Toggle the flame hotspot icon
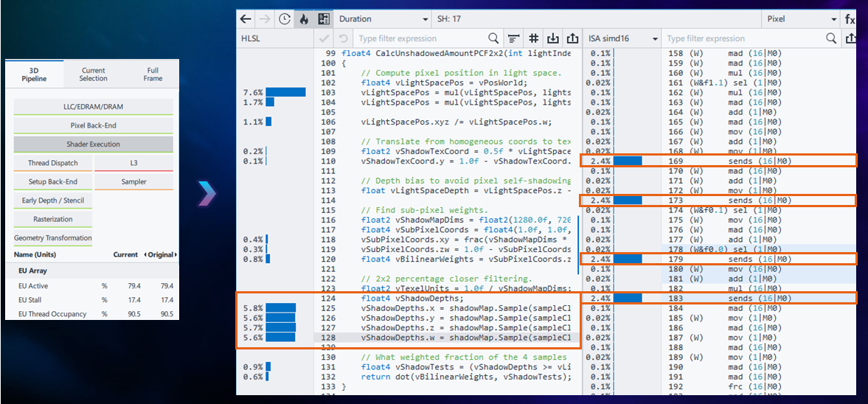Screen dimensions: 868x404 pyautogui.click(x=304, y=19)
